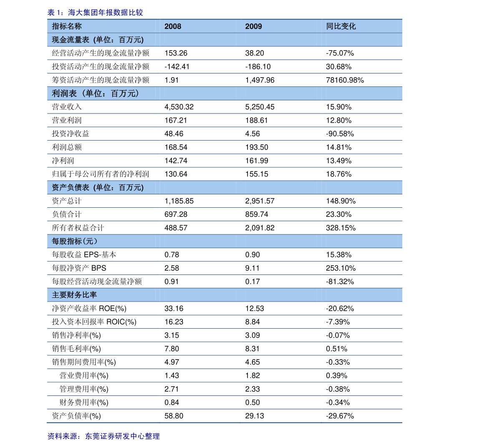Select the change value 78160.98%
Image resolution: width=497 pixels, height=448 pixels.
coord(345,80)
